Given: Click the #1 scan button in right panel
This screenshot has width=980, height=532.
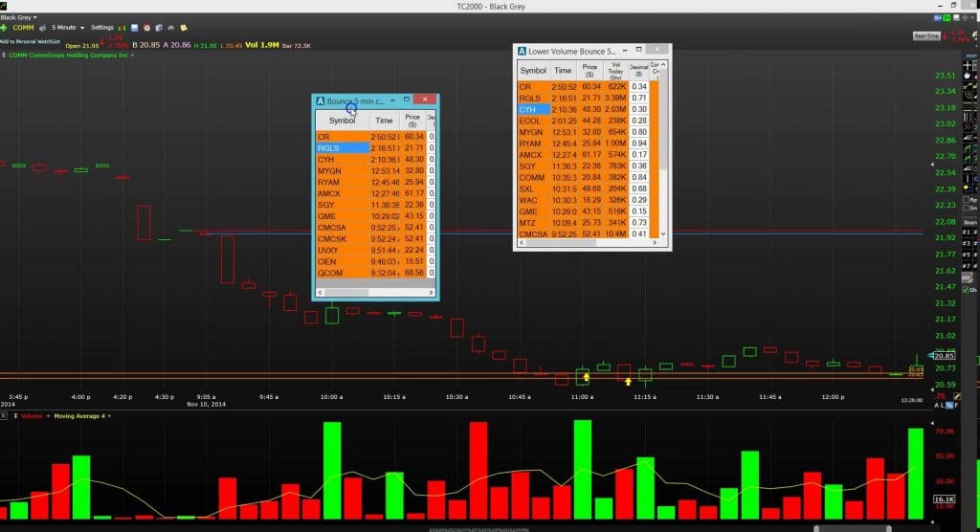Looking at the screenshot, I should tap(967, 232).
